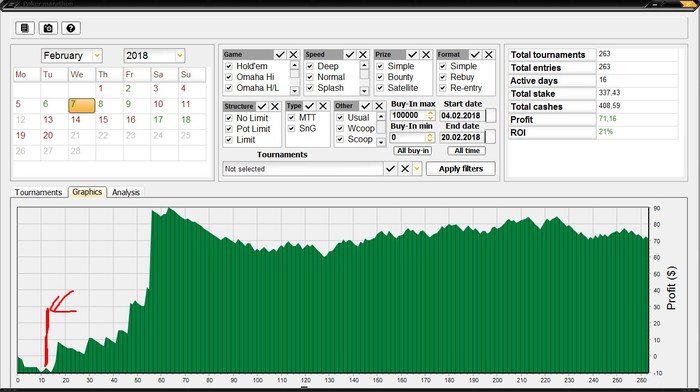
Task: Expand the Tournaments Not selected dropdown
Action: coord(417,169)
